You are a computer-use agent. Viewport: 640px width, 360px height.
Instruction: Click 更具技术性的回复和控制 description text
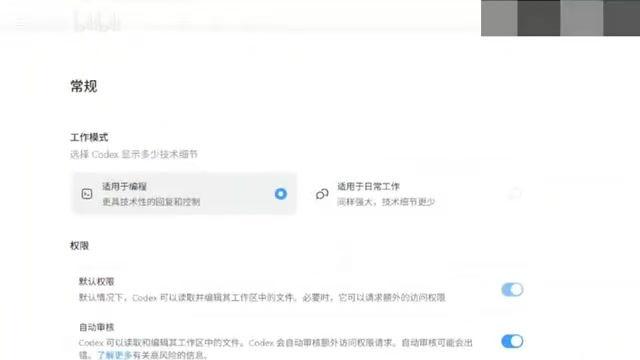coord(151,202)
